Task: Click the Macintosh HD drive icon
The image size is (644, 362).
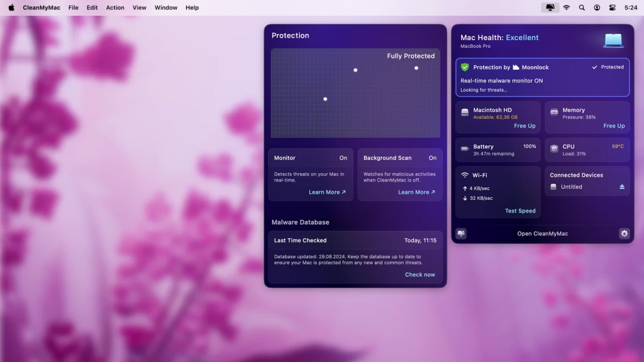Action: tap(465, 112)
